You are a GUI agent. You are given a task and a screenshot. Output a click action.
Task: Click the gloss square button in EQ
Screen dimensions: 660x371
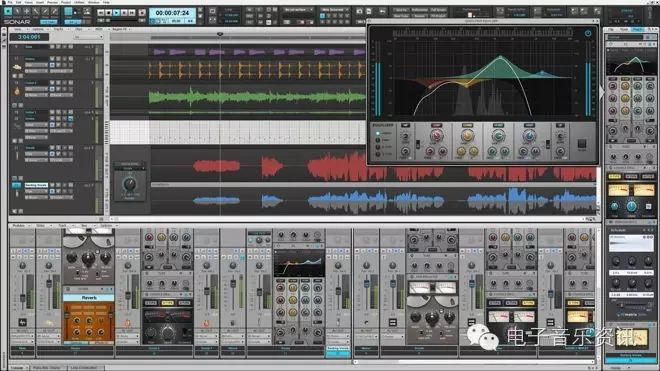coord(581,144)
